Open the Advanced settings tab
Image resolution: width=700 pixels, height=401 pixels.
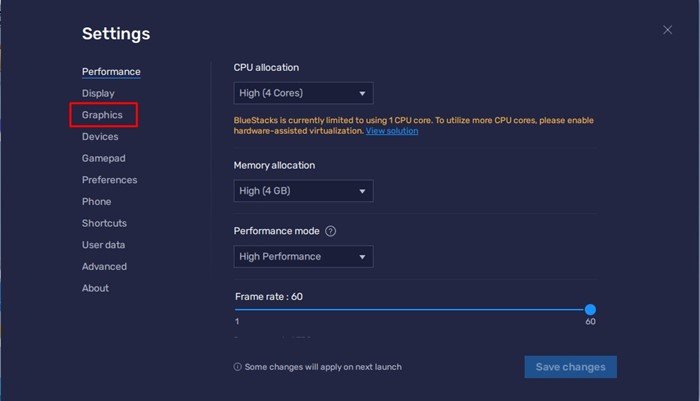104,267
